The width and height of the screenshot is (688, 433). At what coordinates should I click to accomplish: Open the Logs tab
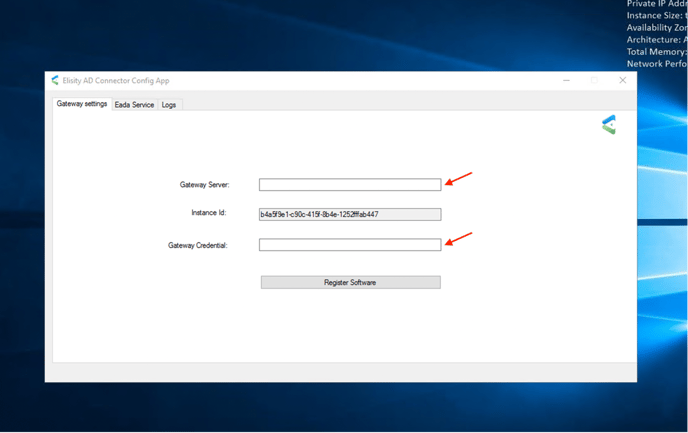pyautogui.click(x=169, y=104)
